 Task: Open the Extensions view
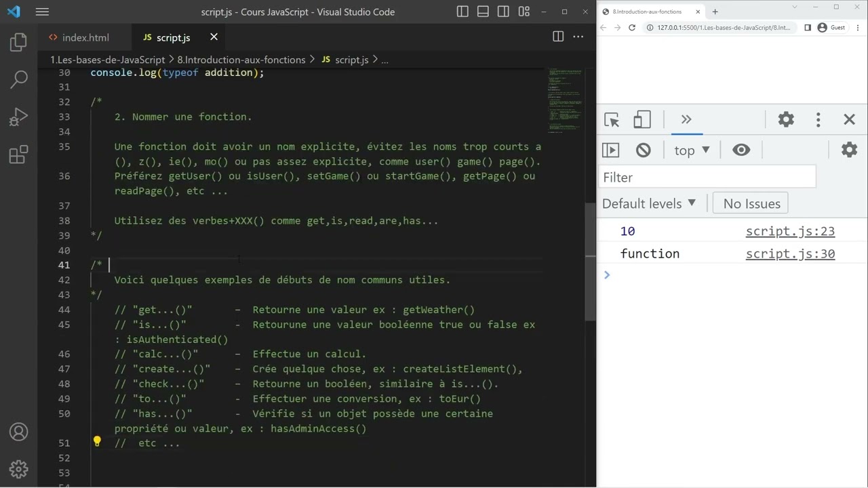19,154
